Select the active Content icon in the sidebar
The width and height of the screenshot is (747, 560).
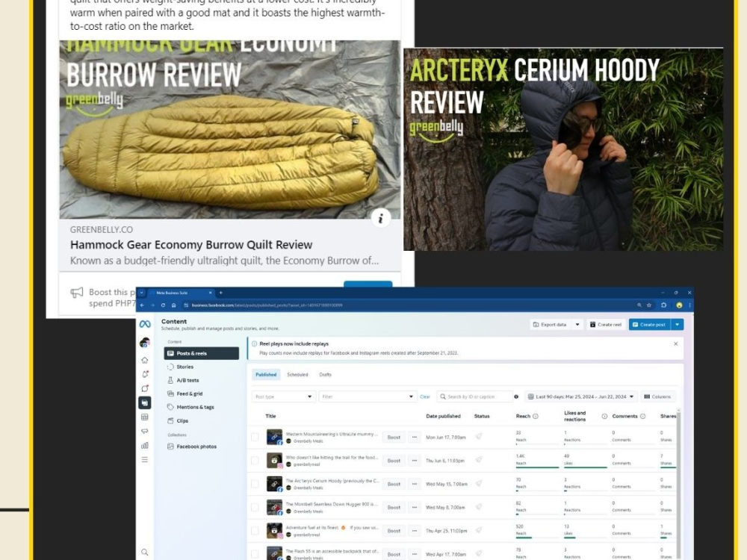(145, 403)
